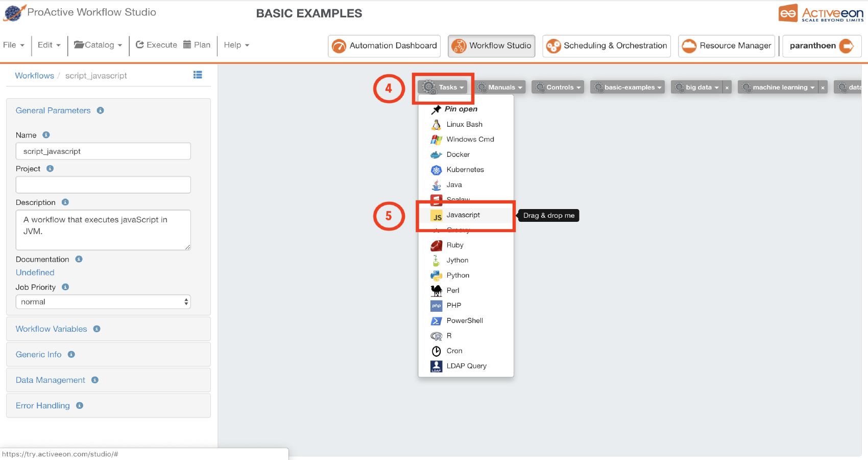This screenshot has height=460, width=868.
Task: Click the Undefined documentation link
Action: (x=35, y=272)
